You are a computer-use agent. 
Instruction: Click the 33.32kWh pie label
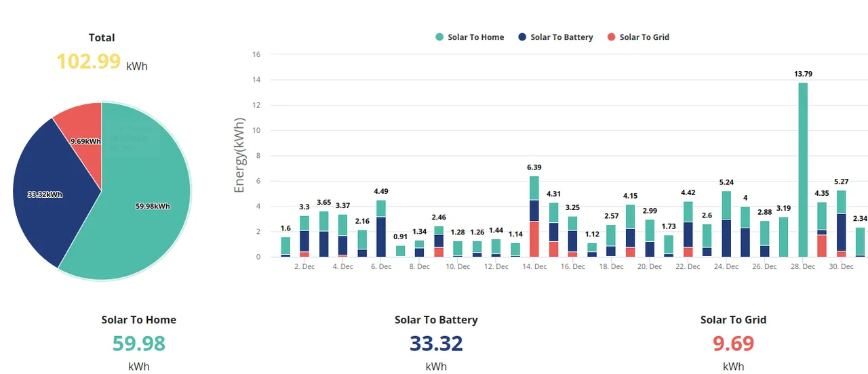pos(45,194)
